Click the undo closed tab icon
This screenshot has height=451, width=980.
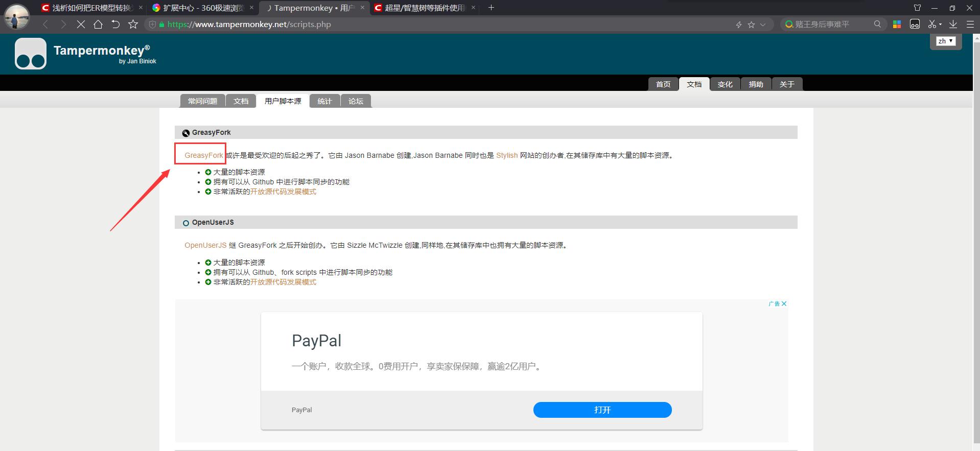(115, 25)
